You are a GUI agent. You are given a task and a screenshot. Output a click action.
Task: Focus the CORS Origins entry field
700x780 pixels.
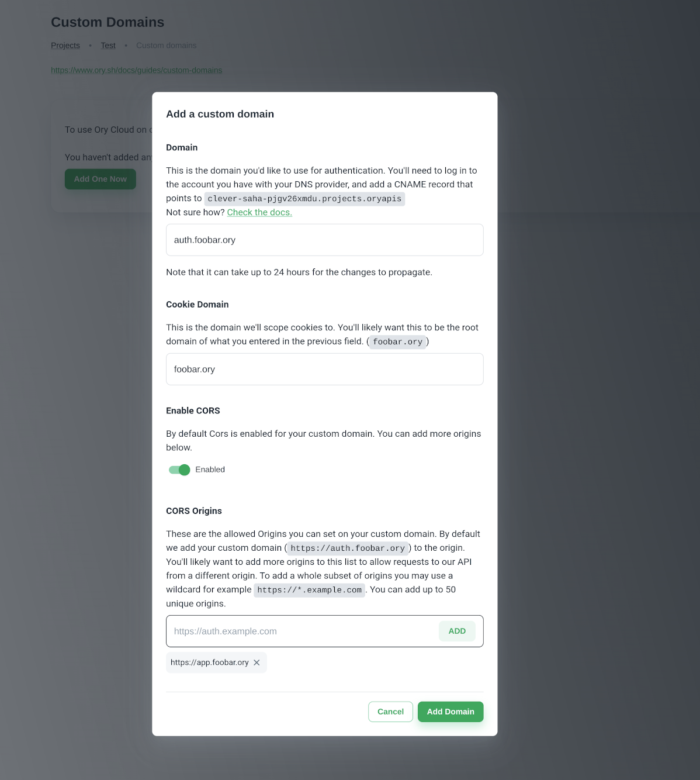coord(301,631)
